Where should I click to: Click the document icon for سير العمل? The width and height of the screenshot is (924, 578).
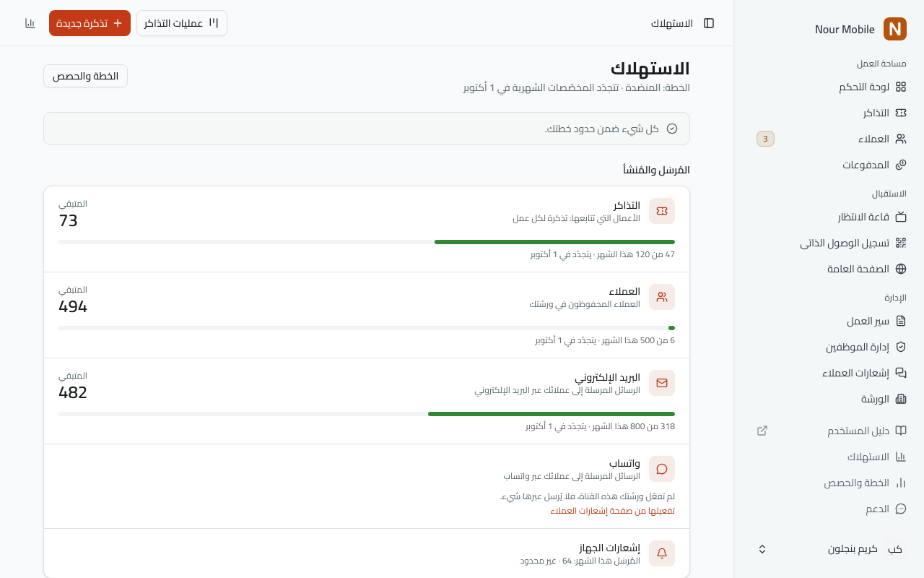coord(901,321)
